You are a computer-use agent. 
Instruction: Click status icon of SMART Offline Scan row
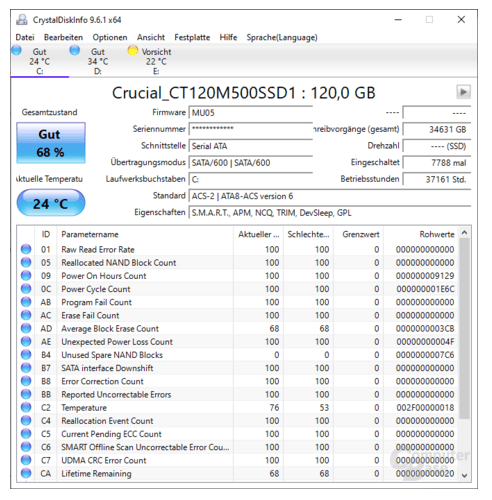click(x=26, y=447)
